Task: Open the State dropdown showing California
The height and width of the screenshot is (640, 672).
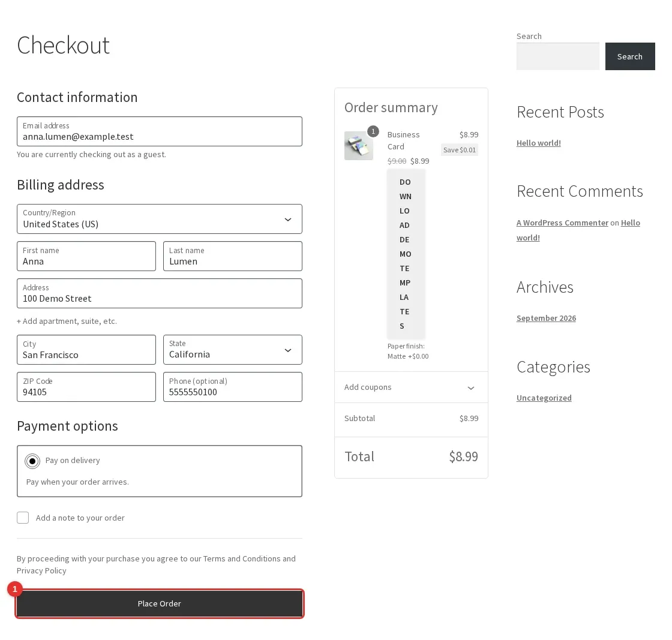Action: (233, 350)
